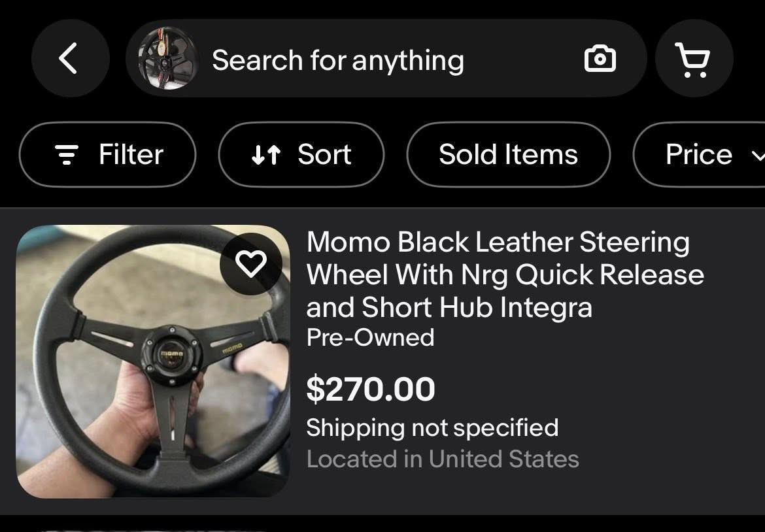Image resolution: width=765 pixels, height=532 pixels.
Task: Click "Shipping not specified" text
Action: pyautogui.click(x=432, y=427)
